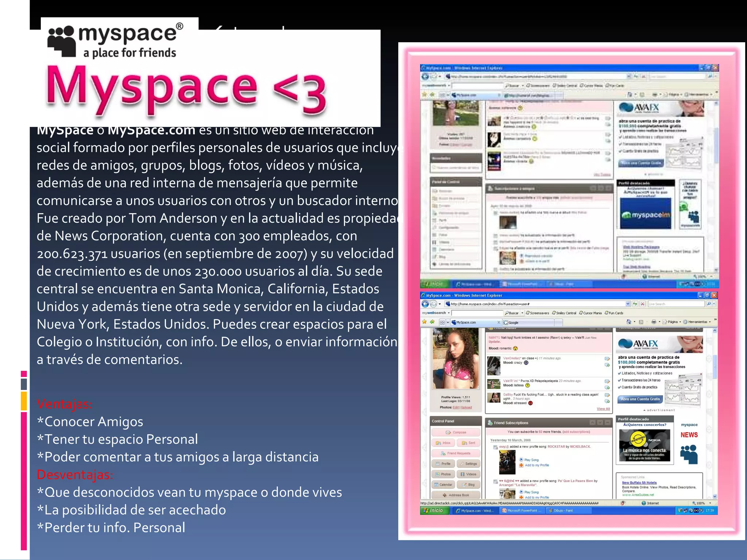Viewport: 747px width, 560px height.
Task: Click the orange plus Add to my Profile icon under ROCKSTAR
Action: [x=522, y=465]
